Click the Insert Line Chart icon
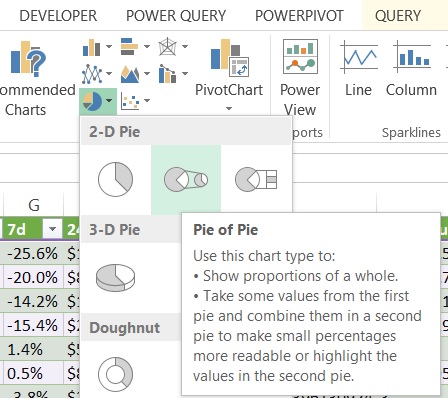The image size is (448, 398). pos(92,74)
